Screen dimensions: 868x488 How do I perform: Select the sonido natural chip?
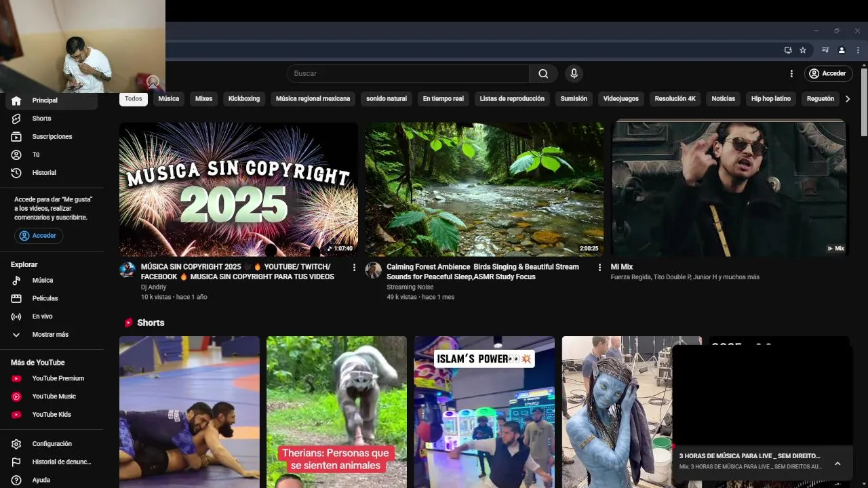[x=387, y=99]
